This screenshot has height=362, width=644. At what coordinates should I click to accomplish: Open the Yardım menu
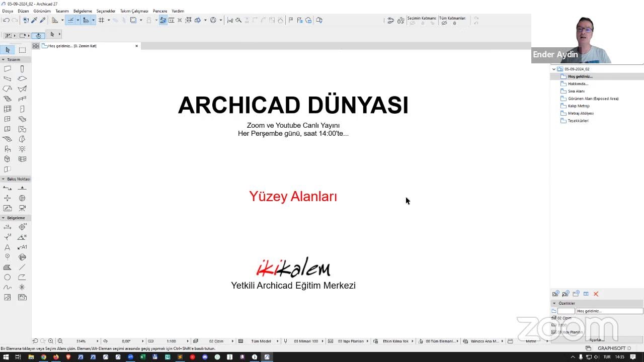click(x=178, y=11)
